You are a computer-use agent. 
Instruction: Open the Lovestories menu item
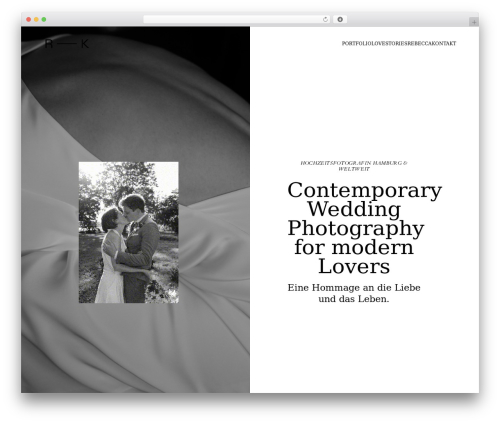389,43
